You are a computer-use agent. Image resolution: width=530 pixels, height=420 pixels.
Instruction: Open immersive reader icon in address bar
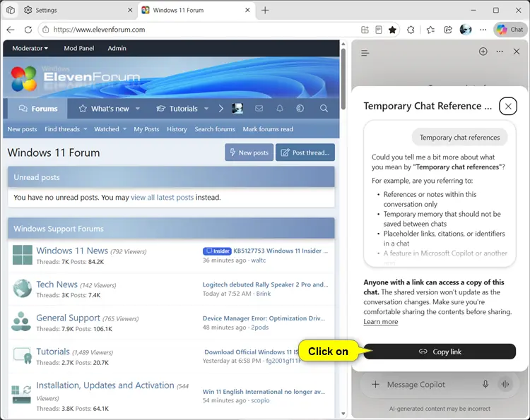tap(379, 30)
